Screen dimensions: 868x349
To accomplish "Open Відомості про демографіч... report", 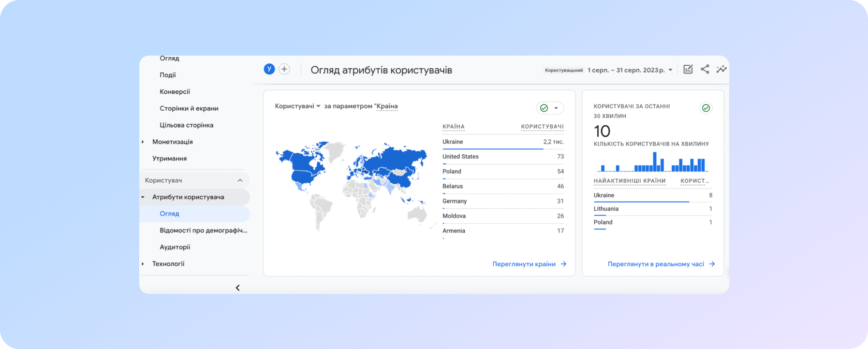I will [x=204, y=230].
